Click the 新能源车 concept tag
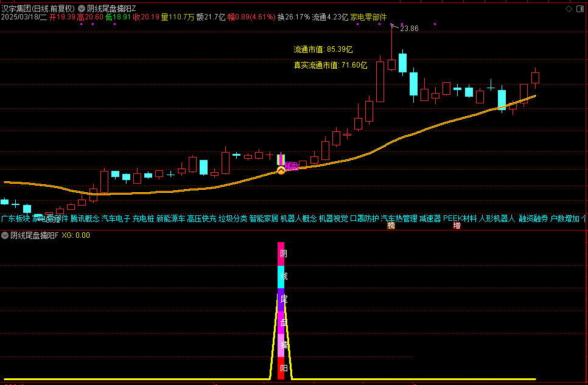 [170, 218]
